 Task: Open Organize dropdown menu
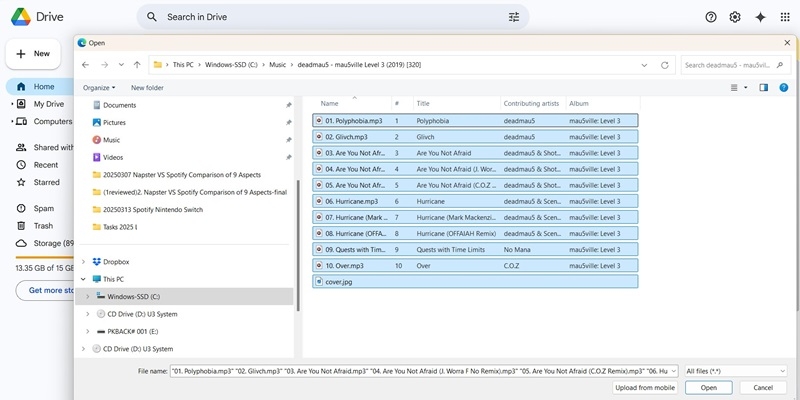click(x=99, y=88)
